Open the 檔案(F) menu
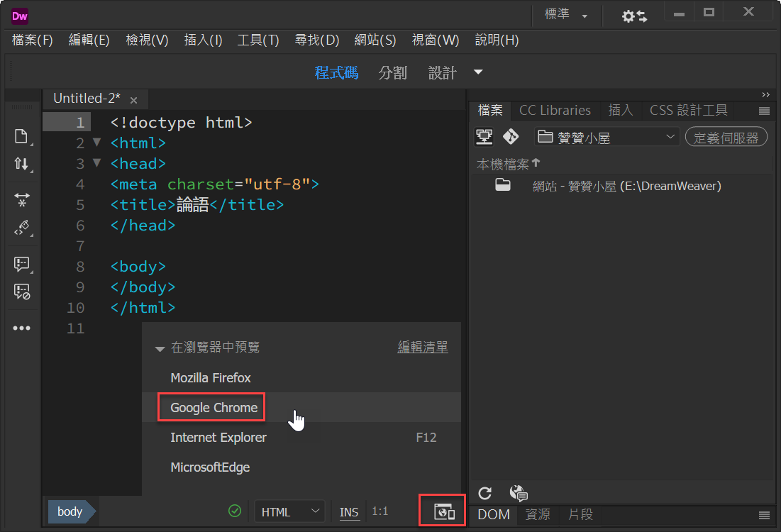Viewport: 781px width, 532px height. point(33,40)
